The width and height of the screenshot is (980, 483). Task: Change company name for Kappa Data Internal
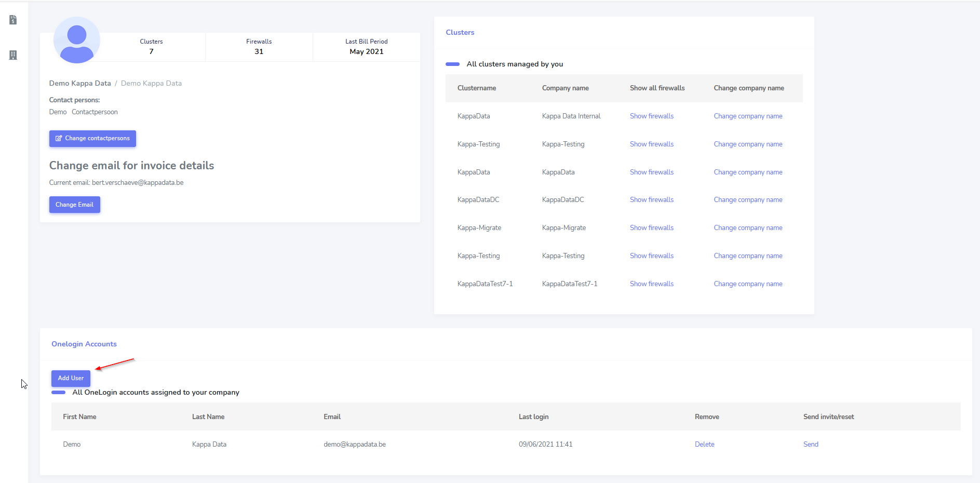pyautogui.click(x=747, y=116)
